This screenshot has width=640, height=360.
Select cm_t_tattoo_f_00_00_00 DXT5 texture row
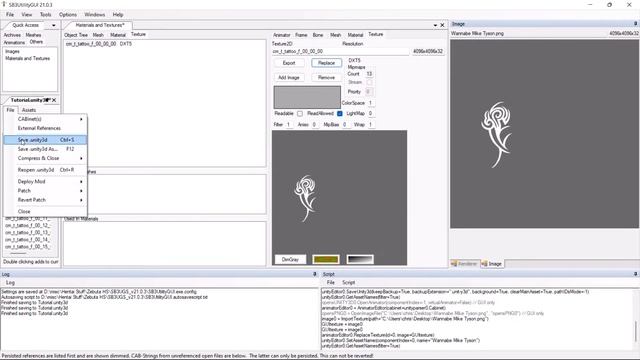[99, 44]
